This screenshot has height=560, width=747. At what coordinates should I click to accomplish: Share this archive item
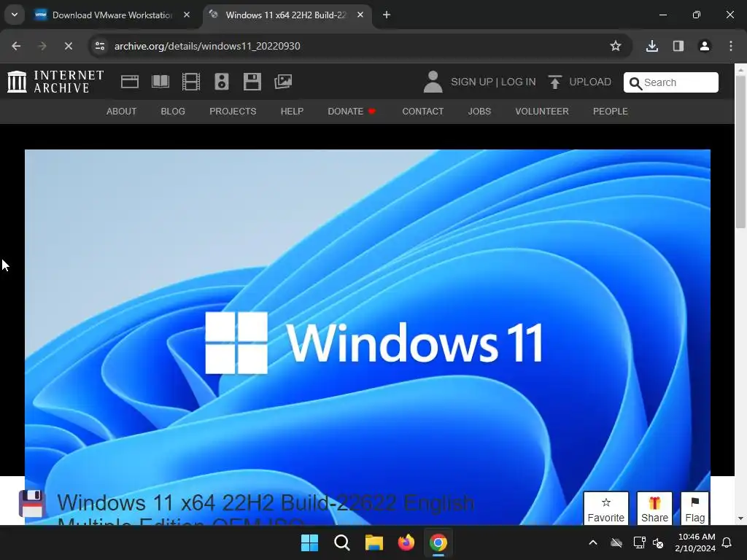click(x=654, y=508)
